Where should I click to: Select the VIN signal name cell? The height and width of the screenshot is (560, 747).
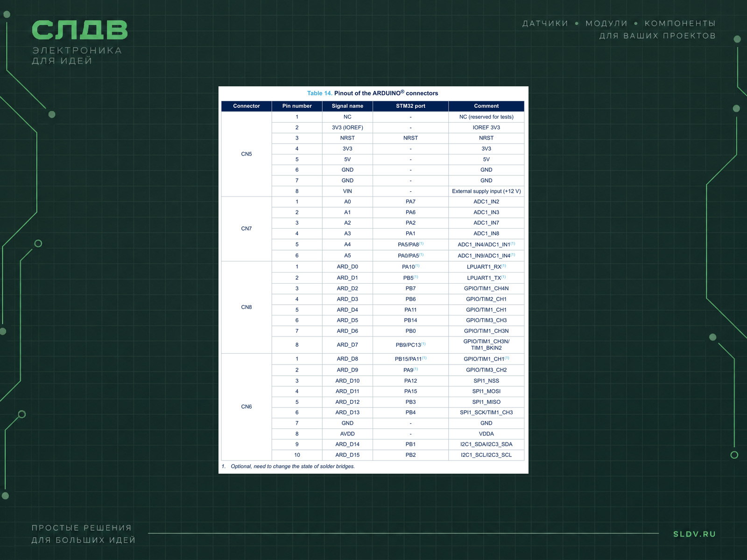pyautogui.click(x=347, y=191)
